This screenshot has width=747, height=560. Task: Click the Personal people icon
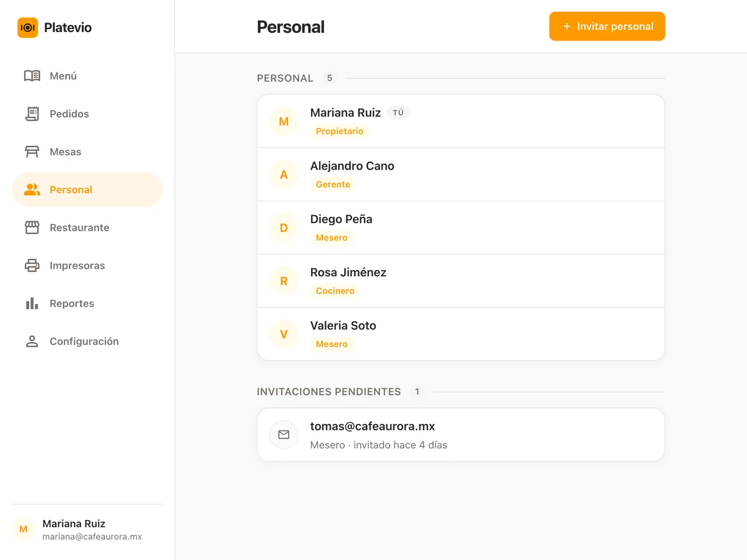click(x=32, y=189)
